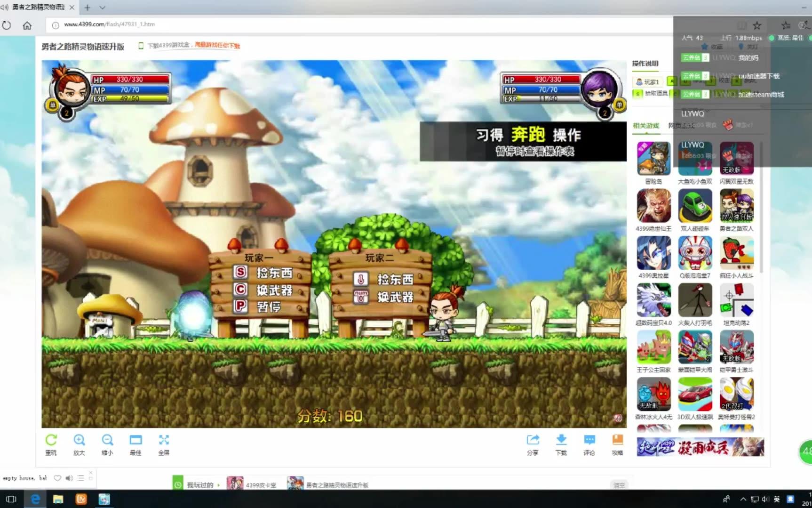Switch to the 相关游戏 tab
This screenshot has height=508, width=812.
click(x=646, y=126)
